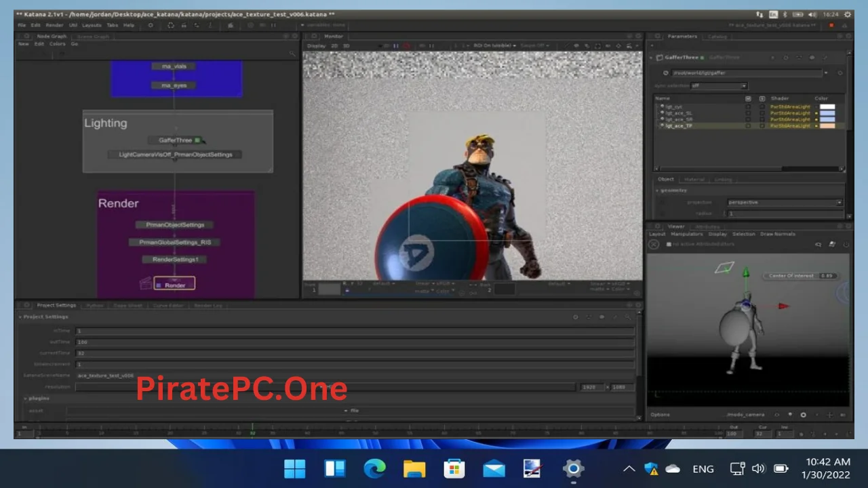Toggle mute checkbox for lgt_ace_SL
868x488 pixels.
click(748, 113)
